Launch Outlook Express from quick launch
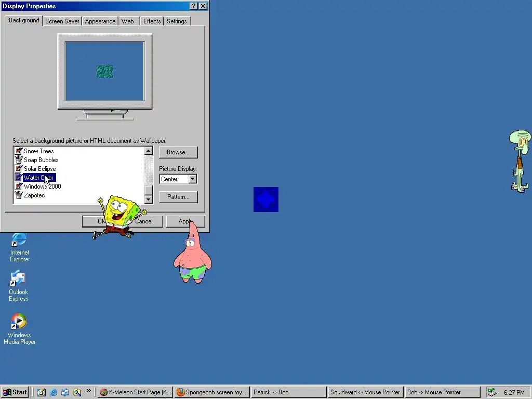The height and width of the screenshot is (399, 532). 65,392
